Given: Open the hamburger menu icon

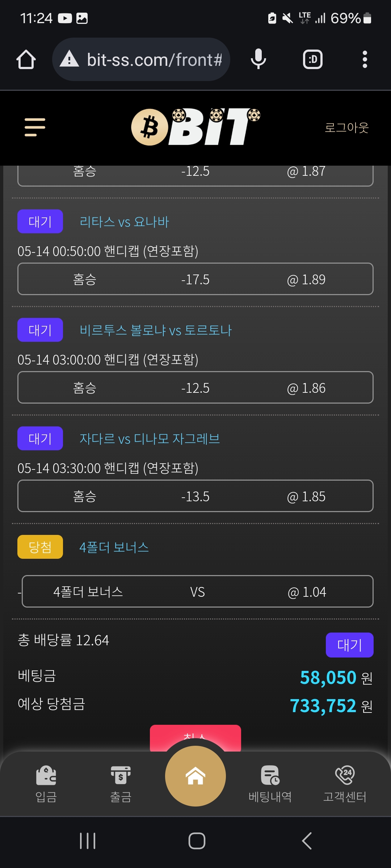Looking at the screenshot, I should tap(35, 127).
